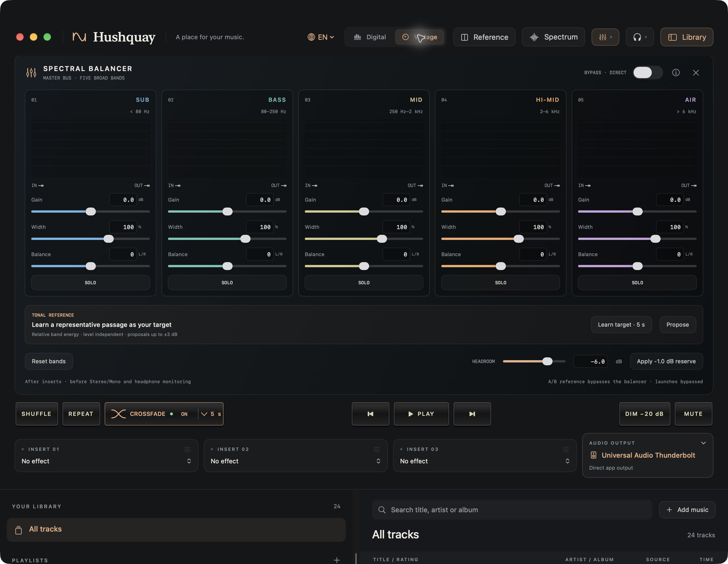Viewport: 728px width, 564px height.
Task: Click the Spectral Balancer info icon
Action: click(x=676, y=72)
